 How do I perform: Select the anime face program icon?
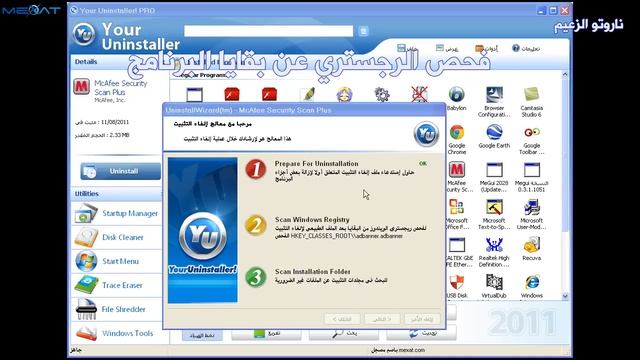(x=344, y=94)
